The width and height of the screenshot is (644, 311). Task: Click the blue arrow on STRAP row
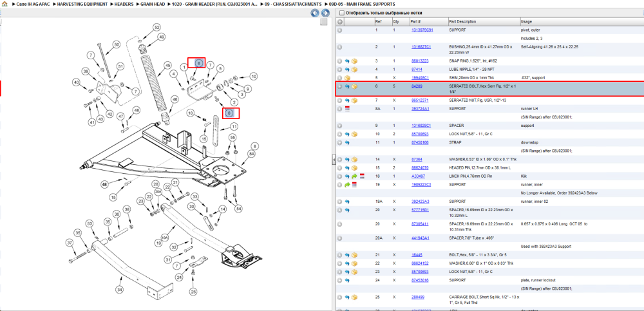(x=347, y=142)
